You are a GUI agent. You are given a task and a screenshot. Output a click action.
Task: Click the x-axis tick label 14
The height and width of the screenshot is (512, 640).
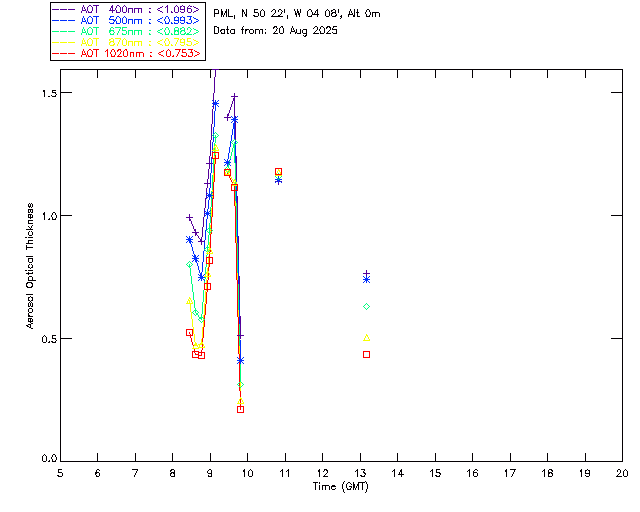click(398, 473)
